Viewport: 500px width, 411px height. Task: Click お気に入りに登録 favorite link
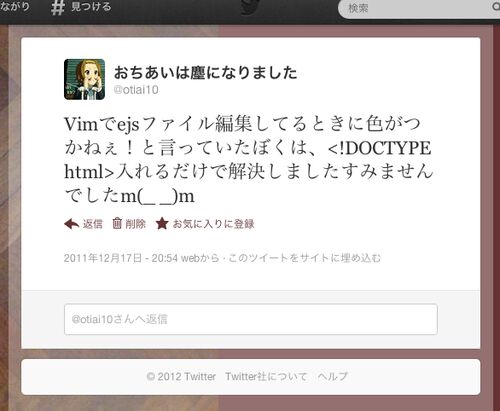(x=213, y=224)
